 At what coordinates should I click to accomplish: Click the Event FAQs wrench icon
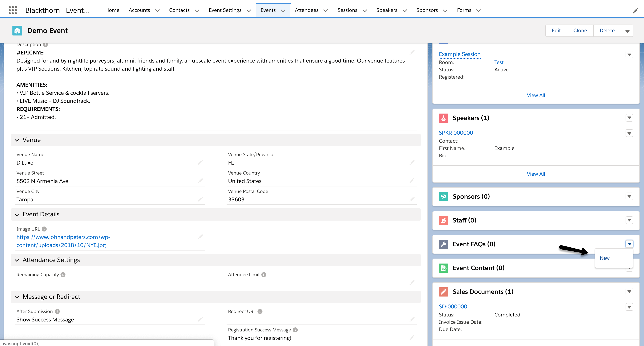tap(443, 244)
